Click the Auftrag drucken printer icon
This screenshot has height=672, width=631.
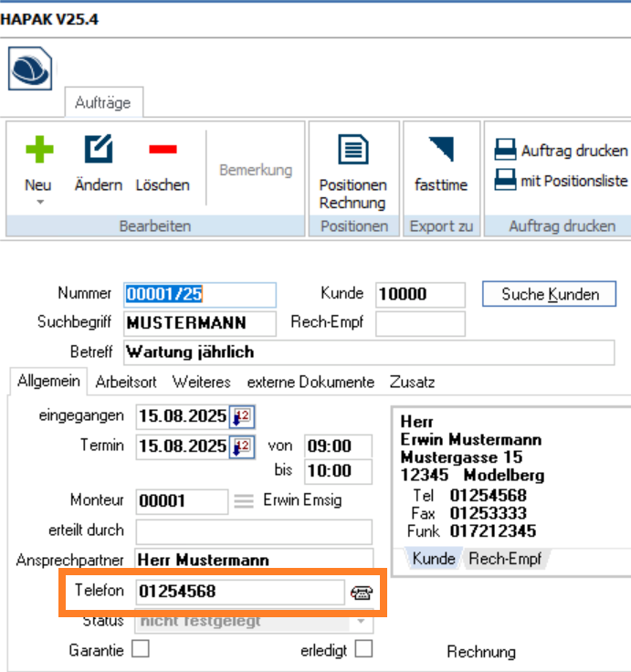click(505, 151)
